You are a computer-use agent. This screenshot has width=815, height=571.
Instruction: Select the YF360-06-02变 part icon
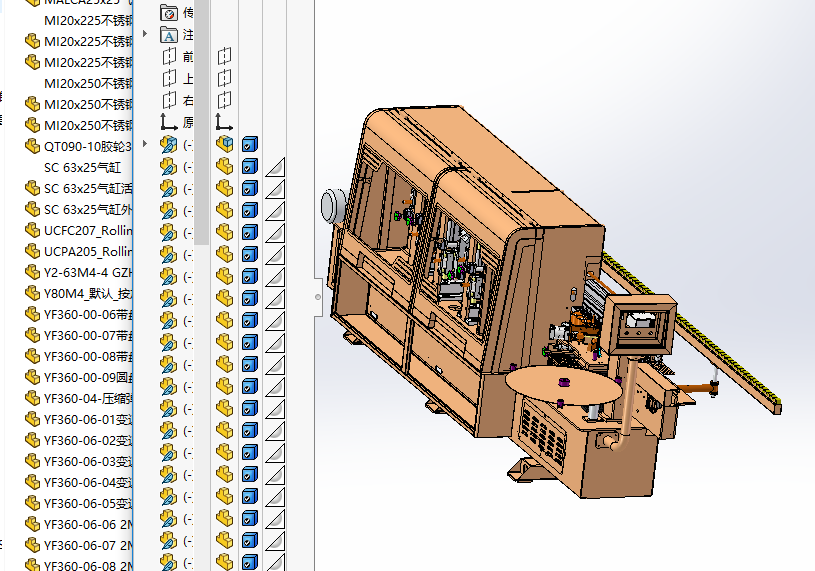click(32, 440)
